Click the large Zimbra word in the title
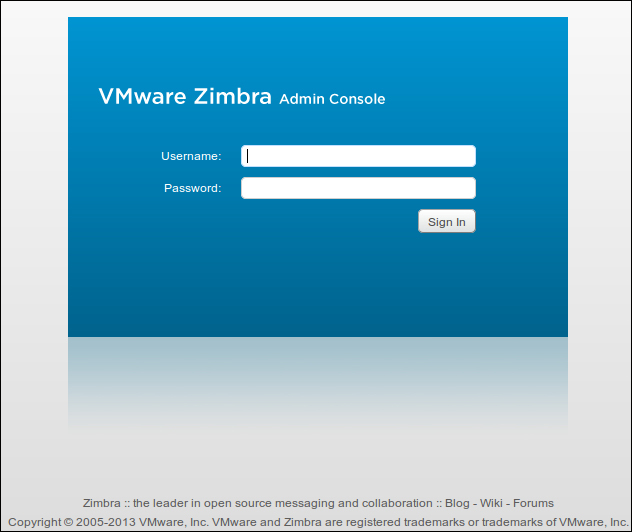 pos(233,96)
